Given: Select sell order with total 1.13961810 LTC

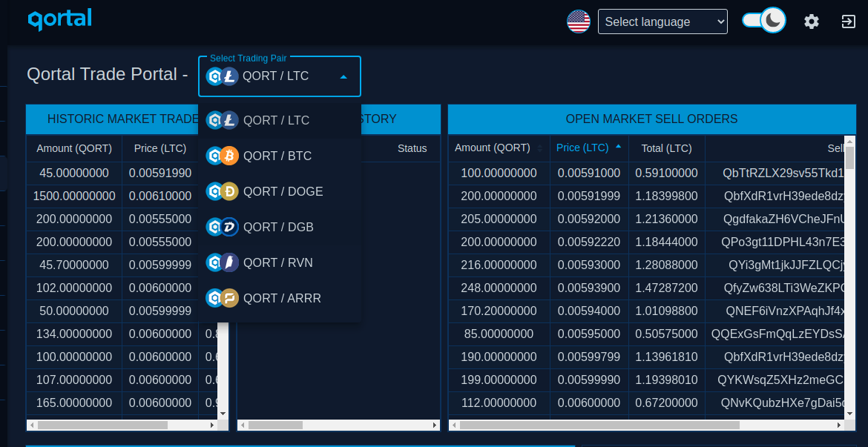Looking at the screenshot, I should [x=647, y=357].
